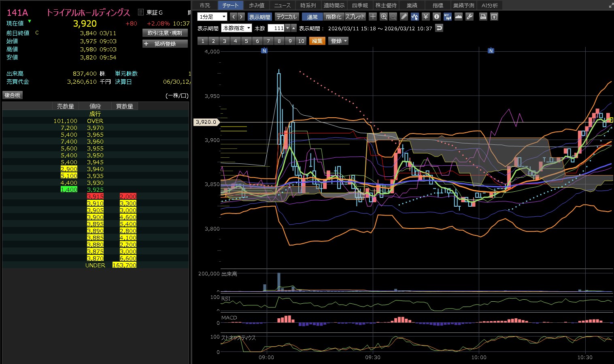Click the reset display period arrow icon

click(439, 28)
